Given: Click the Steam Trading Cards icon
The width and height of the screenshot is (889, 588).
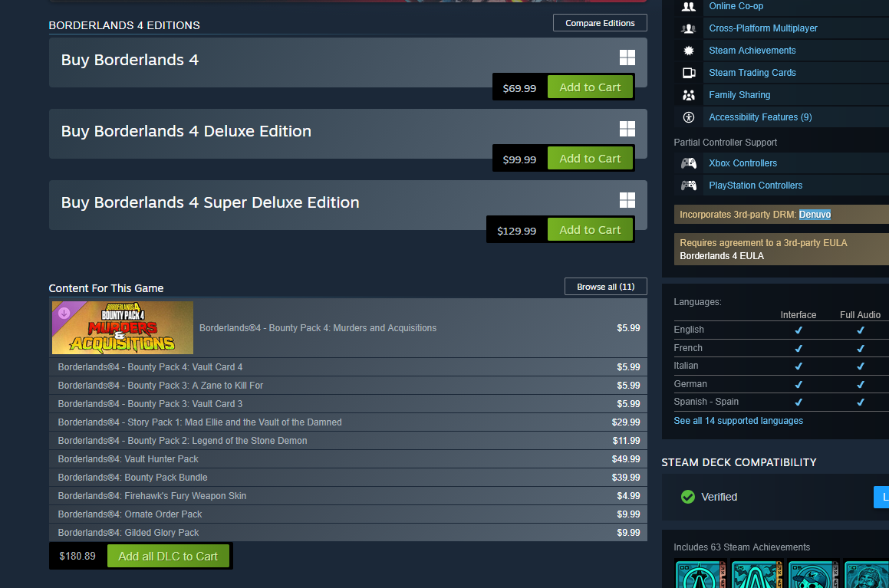Looking at the screenshot, I should point(688,73).
